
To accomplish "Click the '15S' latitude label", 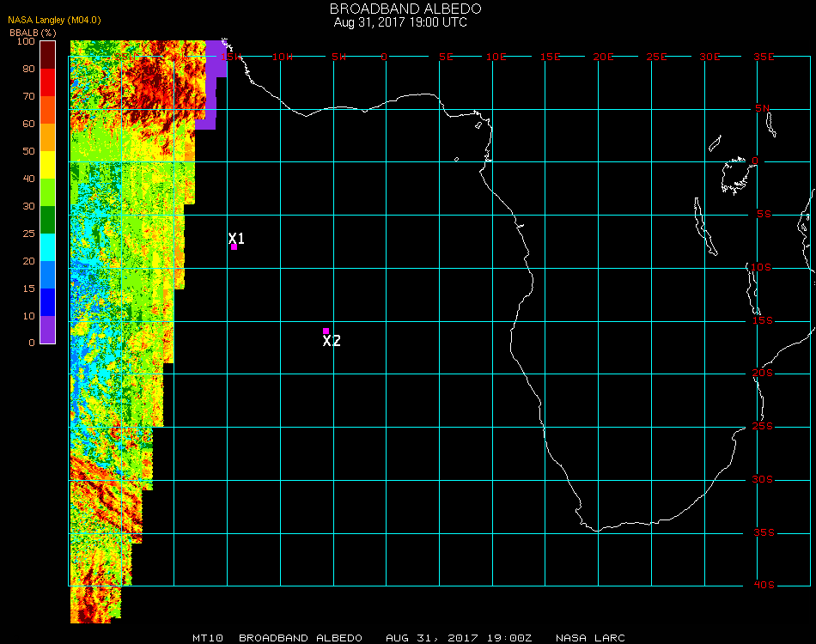I will [763, 320].
